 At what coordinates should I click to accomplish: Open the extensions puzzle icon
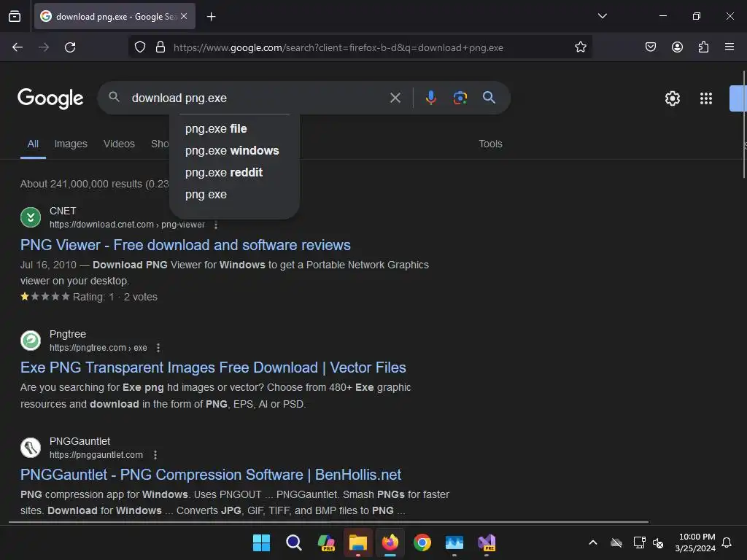[703, 47]
